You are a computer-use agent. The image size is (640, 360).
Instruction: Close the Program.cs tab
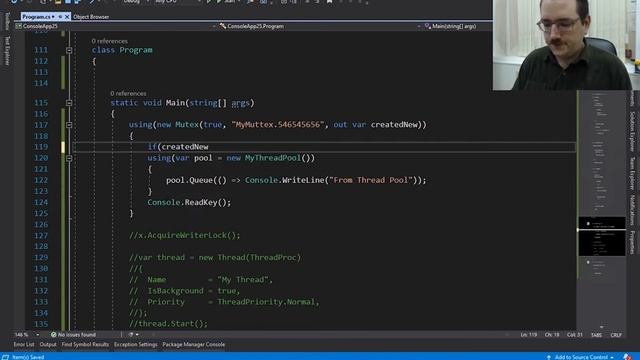67,17
